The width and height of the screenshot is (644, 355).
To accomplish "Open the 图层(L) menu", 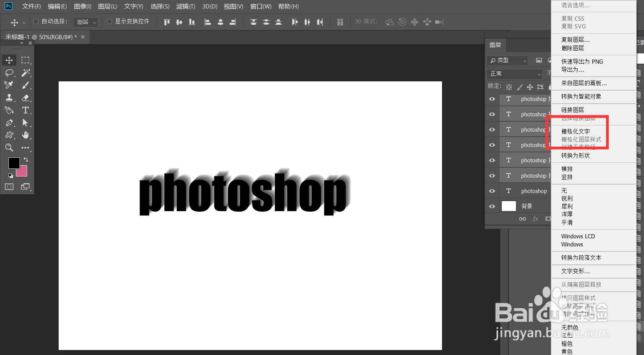I will [x=107, y=7].
